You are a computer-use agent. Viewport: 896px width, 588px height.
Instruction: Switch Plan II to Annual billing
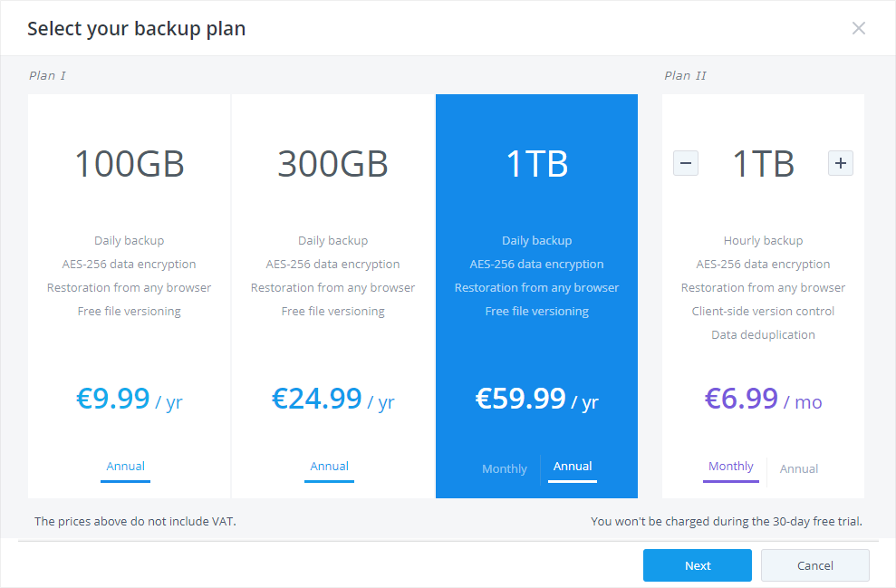(799, 468)
